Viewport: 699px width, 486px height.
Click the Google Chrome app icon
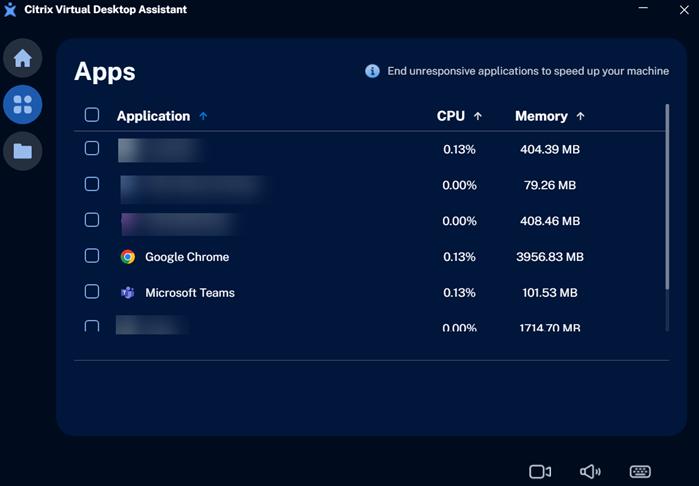[x=128, y=257]
